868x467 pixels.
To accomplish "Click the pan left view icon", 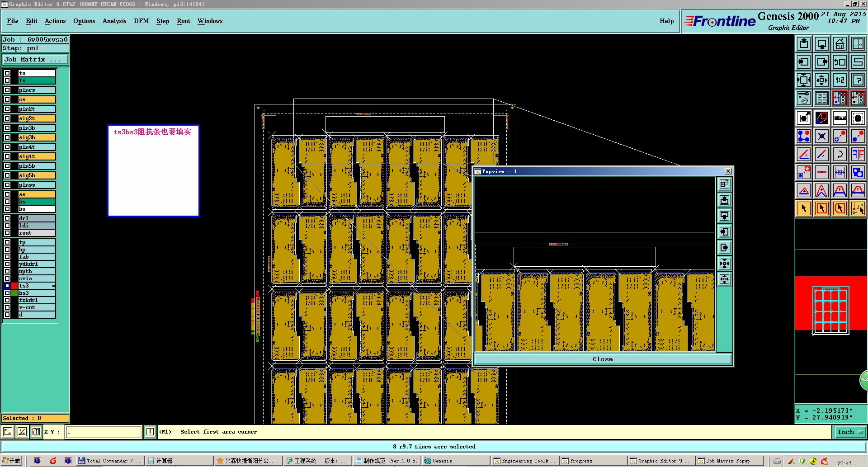I will [x=804, y=62].
